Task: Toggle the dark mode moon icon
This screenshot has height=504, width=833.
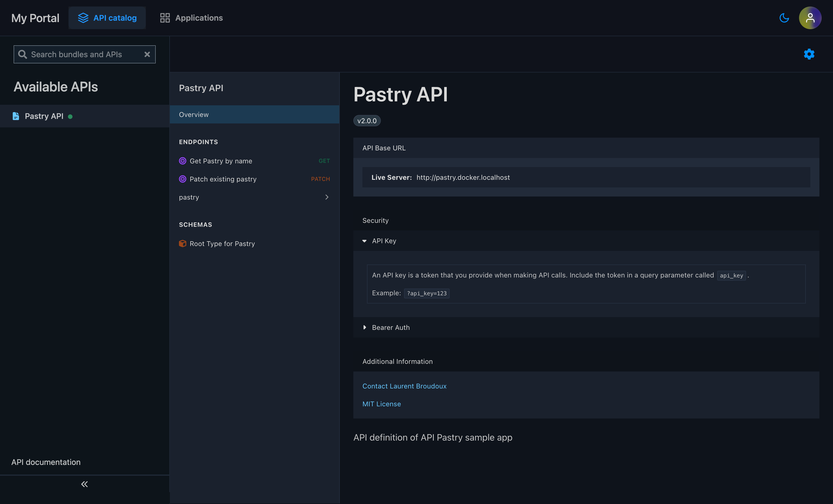Action: tap(784, 18)
